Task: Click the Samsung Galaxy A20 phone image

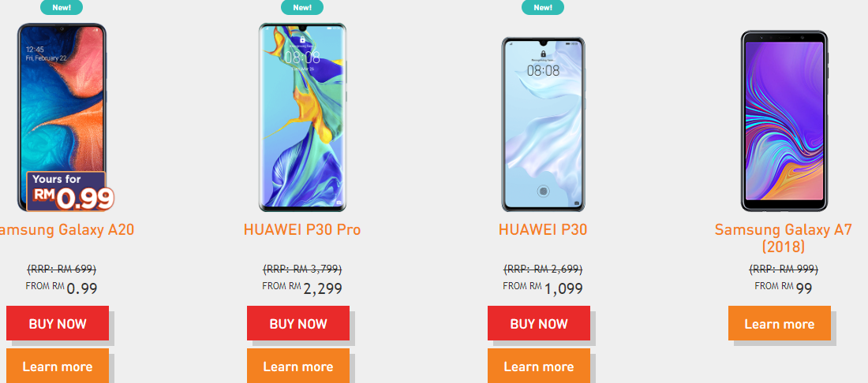Action: click(62, 117)
